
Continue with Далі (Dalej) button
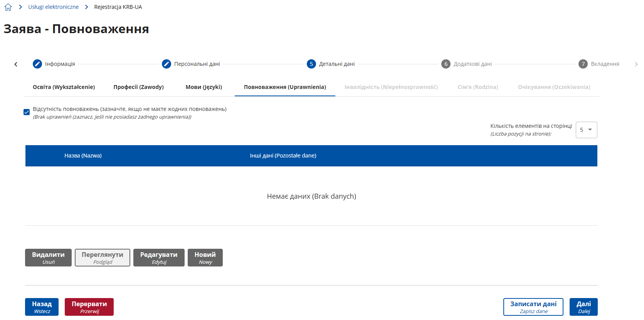coord(583,307)
